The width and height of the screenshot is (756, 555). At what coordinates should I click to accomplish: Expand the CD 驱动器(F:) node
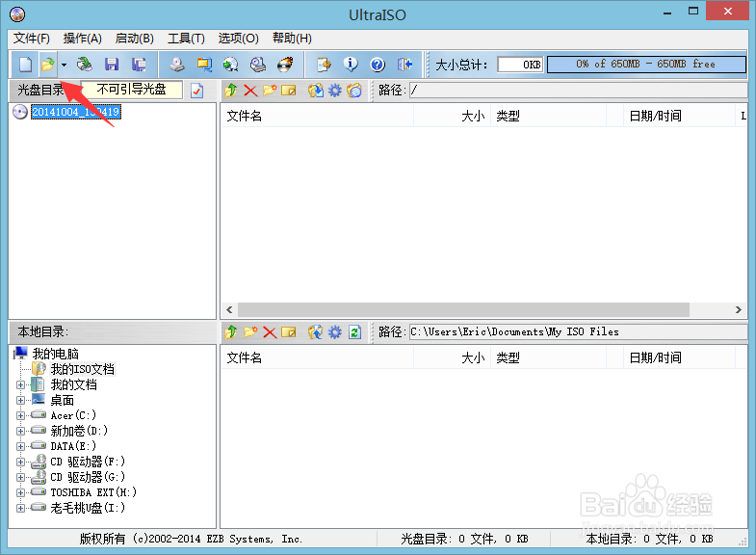pos(20,462)
